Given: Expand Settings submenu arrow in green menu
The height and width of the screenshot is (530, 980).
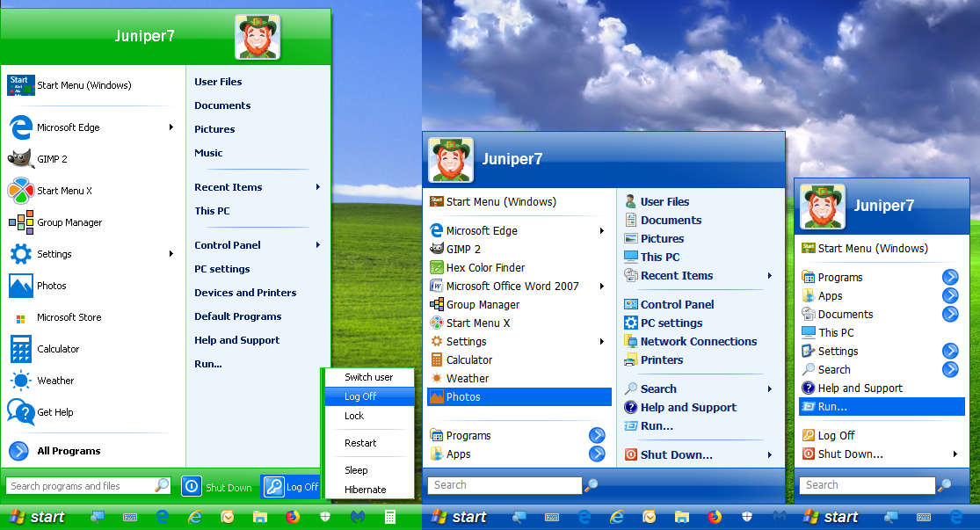Looking at the screenshot, I should (x=171, y=254).
